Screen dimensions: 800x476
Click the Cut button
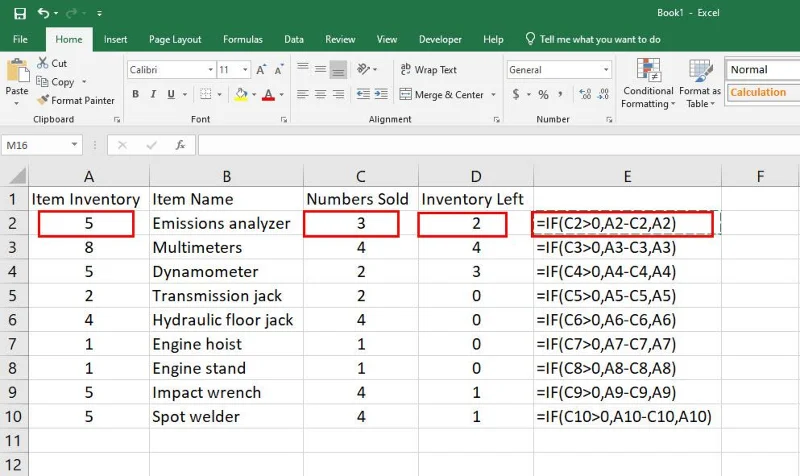point(52,63)
